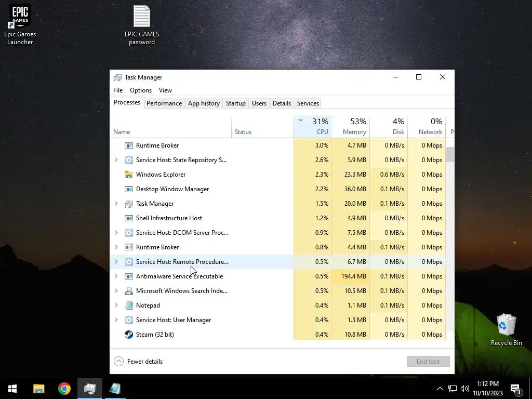Launch Google Chrome from the taskbar
The height and width of the screenshot is (399, 532).
tap(64, 389)
